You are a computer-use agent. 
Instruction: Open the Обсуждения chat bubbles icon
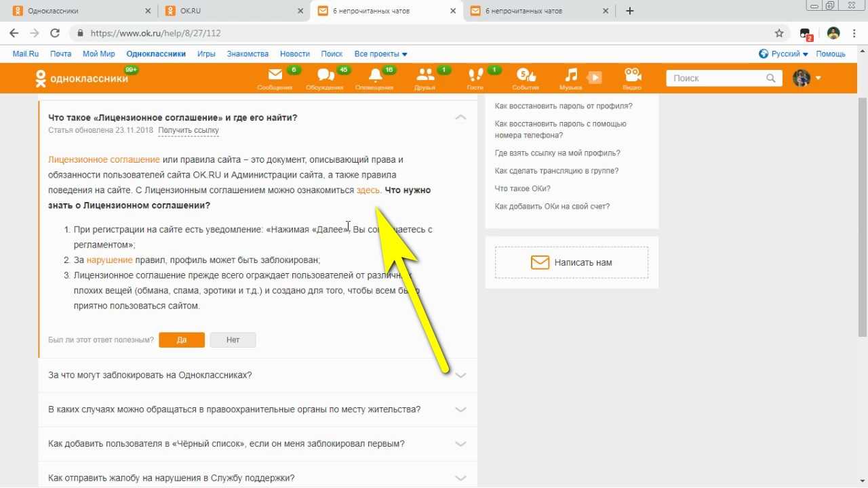tap(325, 75)
